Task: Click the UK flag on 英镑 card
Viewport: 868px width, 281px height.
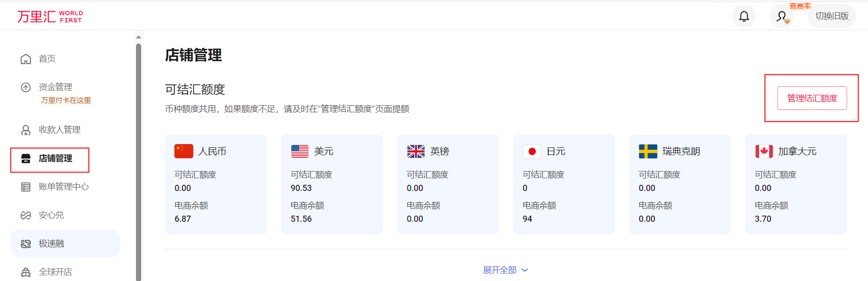Action: coord(416,151)
